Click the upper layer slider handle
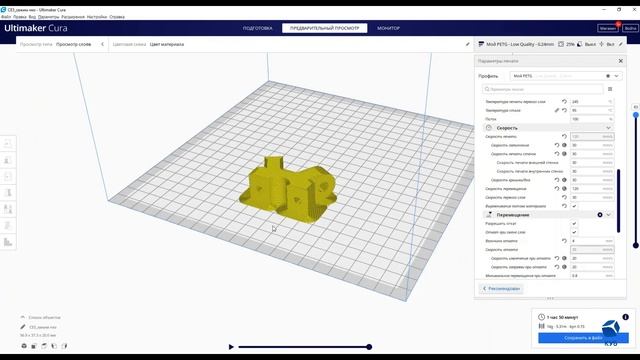This screenshot has height=360, width=640. (x=636, y=116)
